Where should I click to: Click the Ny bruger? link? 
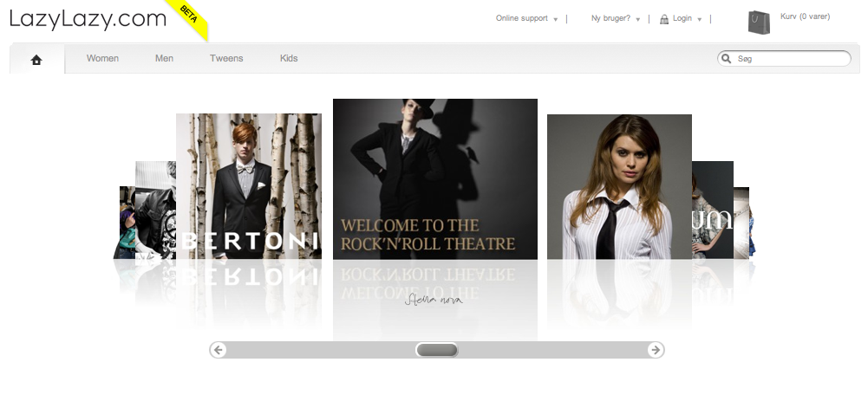pos(610,18)
